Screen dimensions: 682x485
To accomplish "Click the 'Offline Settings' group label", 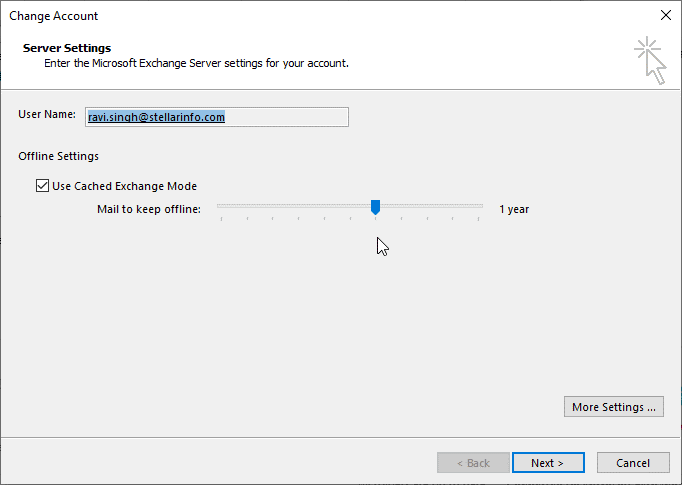I will (x=59, y=156).
